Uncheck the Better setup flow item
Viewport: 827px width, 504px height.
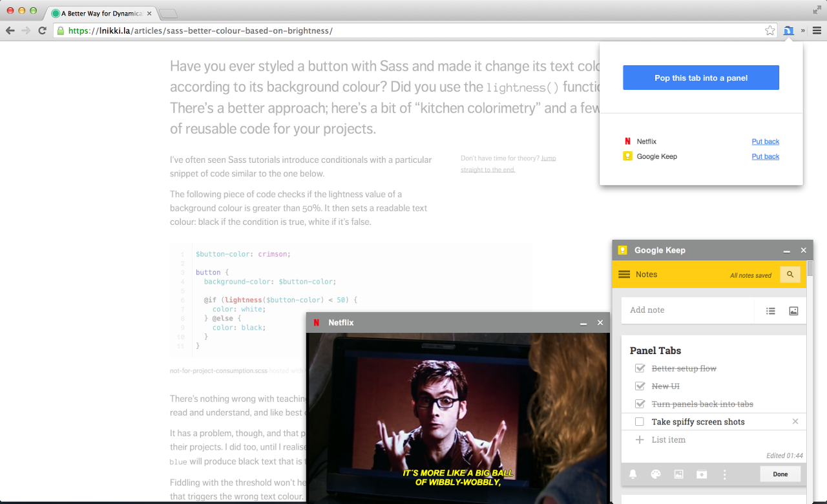(x=640, y=368)
